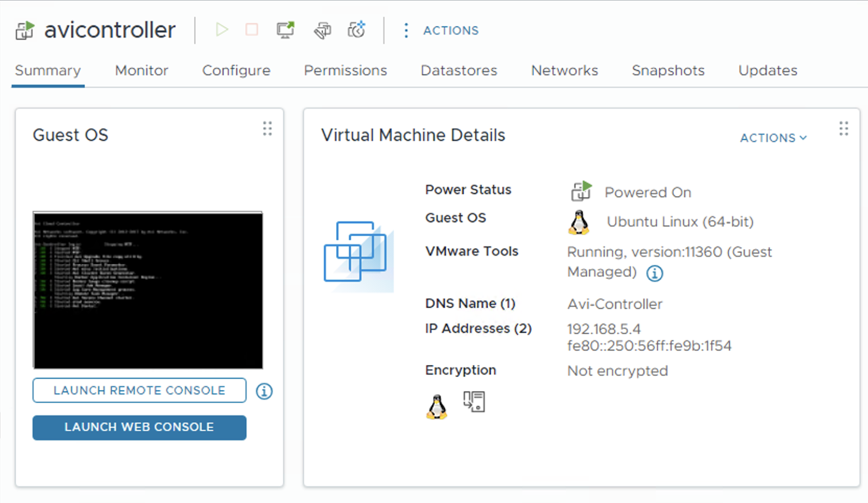
Task: Click the VMware Tools info icon
Action: pyautogui.click(x=654, y=273)
